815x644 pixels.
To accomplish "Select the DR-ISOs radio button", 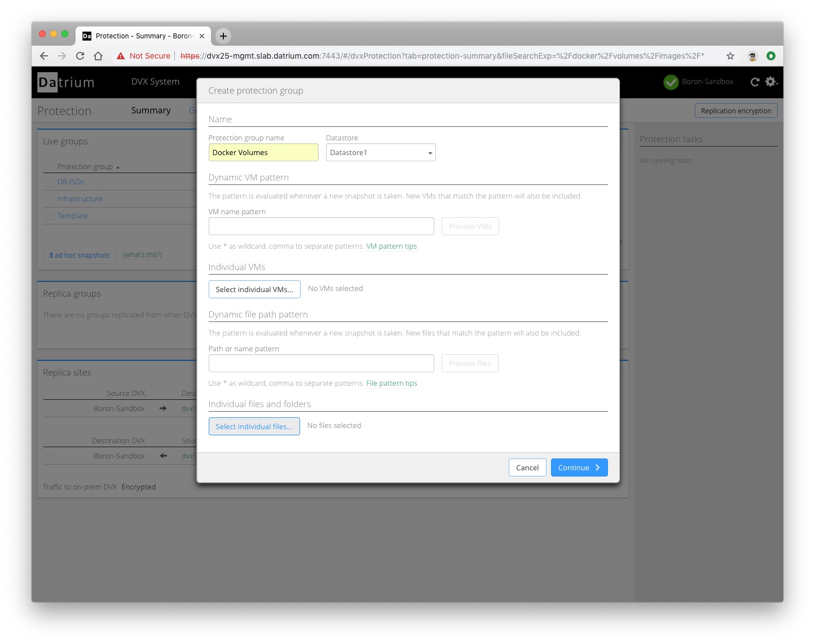I will click(50, 183).
